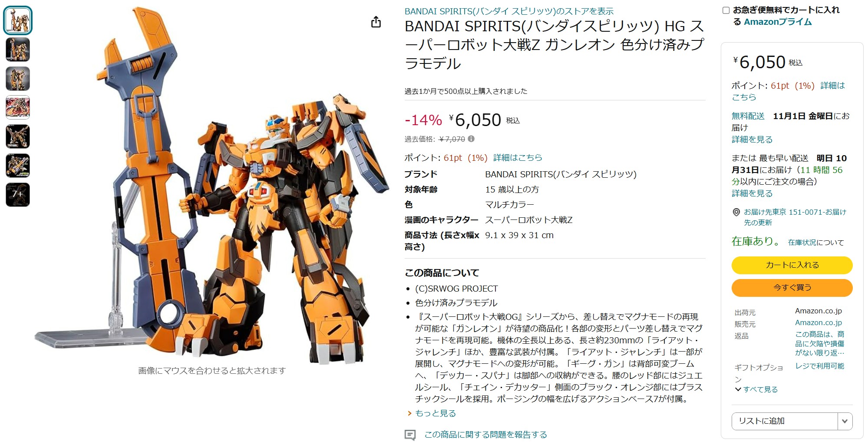Image resolution: width=868 pixels, height=442 pixels.
Task: Expand the すべて見る seller details chevron
Action: (x=756, y=389)
